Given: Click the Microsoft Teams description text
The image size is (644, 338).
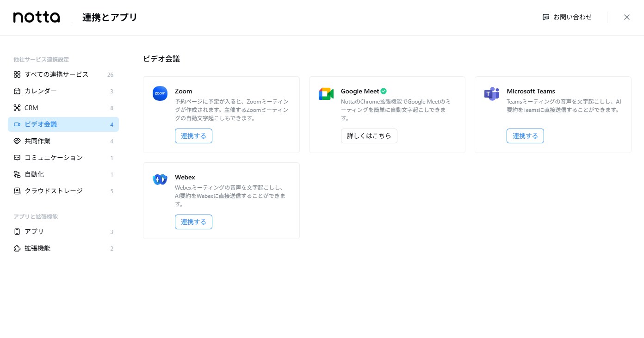Looking at the screenshot, I should [x=564, y=105].
